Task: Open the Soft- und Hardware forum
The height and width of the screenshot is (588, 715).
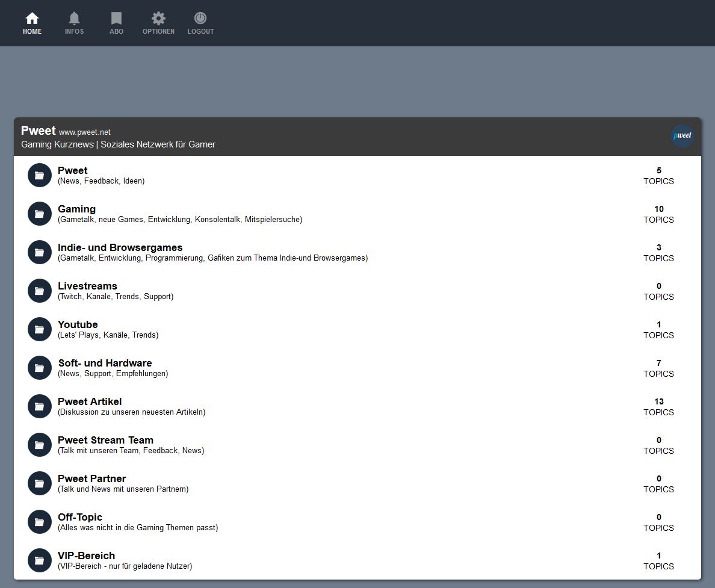Action: pyautogui.click(x=105, y=363)
